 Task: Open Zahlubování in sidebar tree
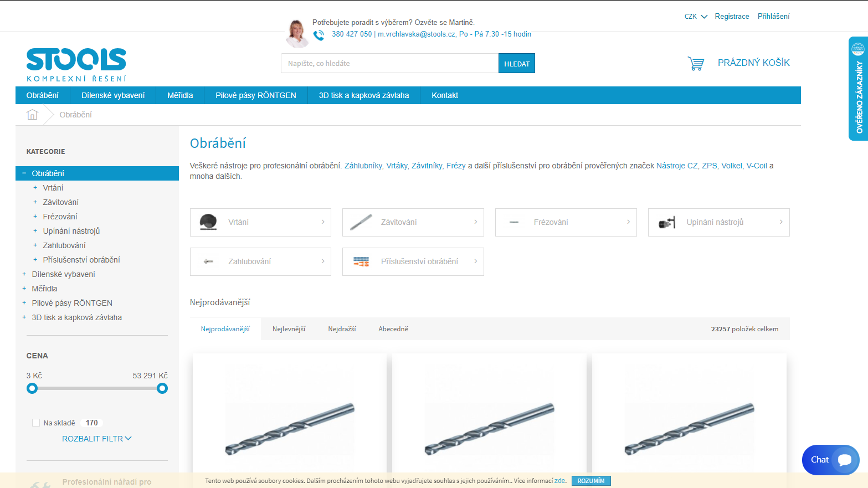[x=64, y=245]
